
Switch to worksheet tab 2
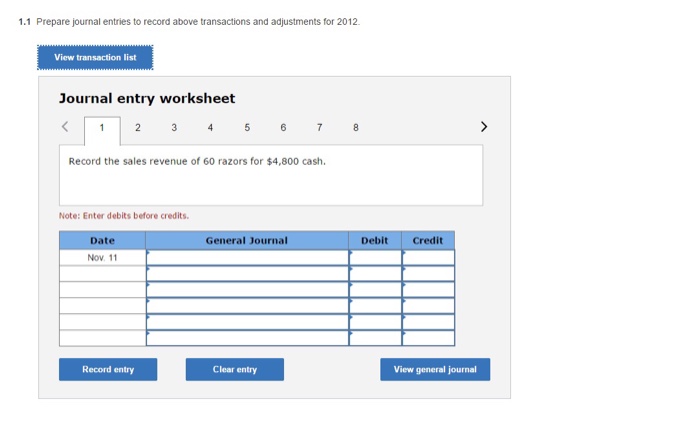138,128
